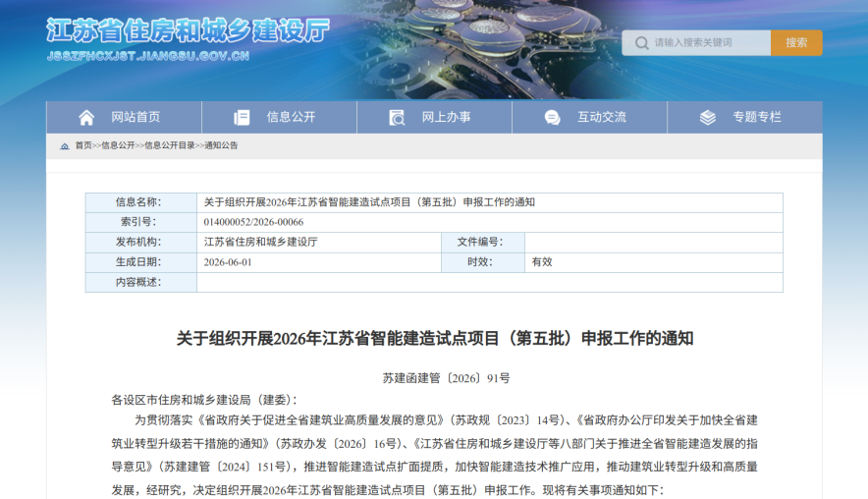Screen dimensions: 868x499
Task: Click the 信息公开目录 breadcrumb link
Action: pyautogui.click(x=170, y=145)
